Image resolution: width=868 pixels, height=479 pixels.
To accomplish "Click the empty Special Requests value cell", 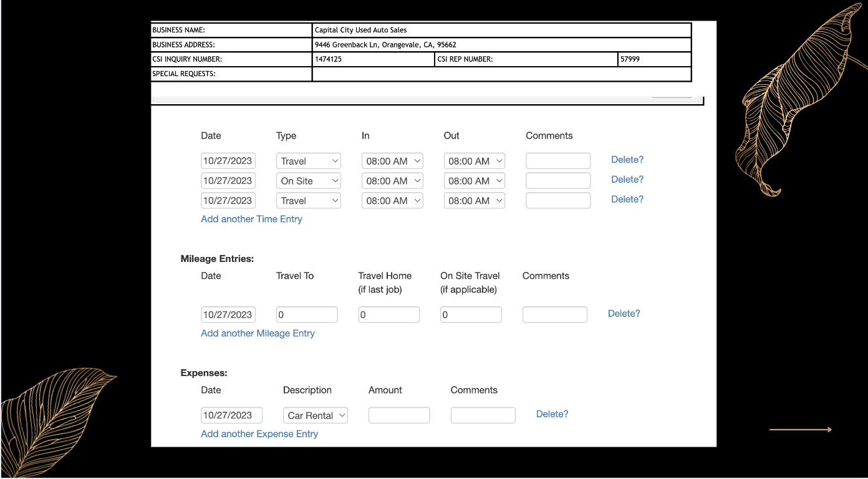I will click(502, 74).
